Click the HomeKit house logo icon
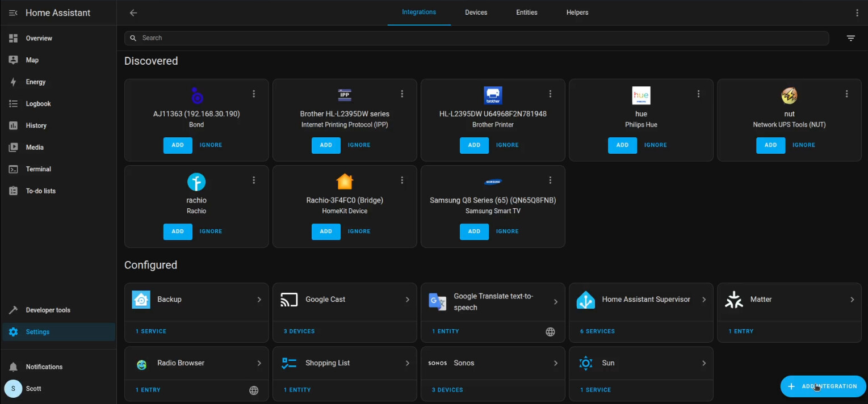Image resolution: width=868 pixels, height=404 pixels. pos(345,182)
